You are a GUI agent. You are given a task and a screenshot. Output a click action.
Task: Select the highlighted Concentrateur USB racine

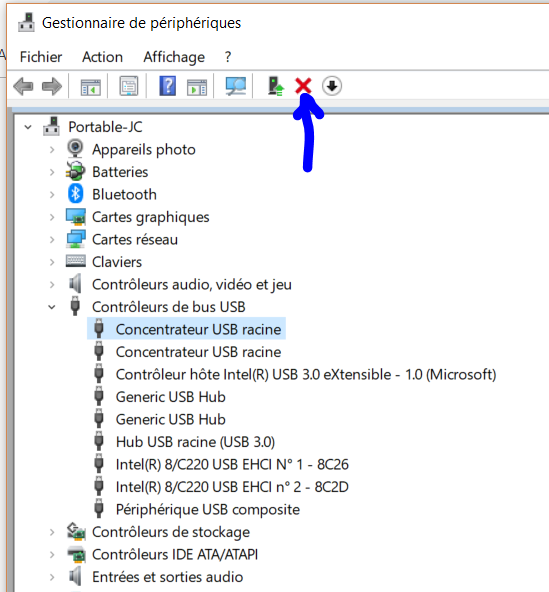(198, 329)
